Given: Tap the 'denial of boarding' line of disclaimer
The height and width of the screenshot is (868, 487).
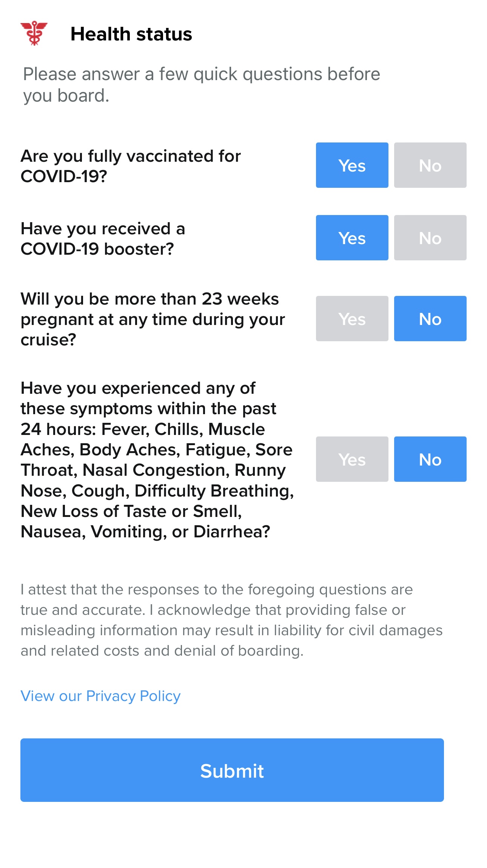Looking at the screenshot, I should point(162,651).
